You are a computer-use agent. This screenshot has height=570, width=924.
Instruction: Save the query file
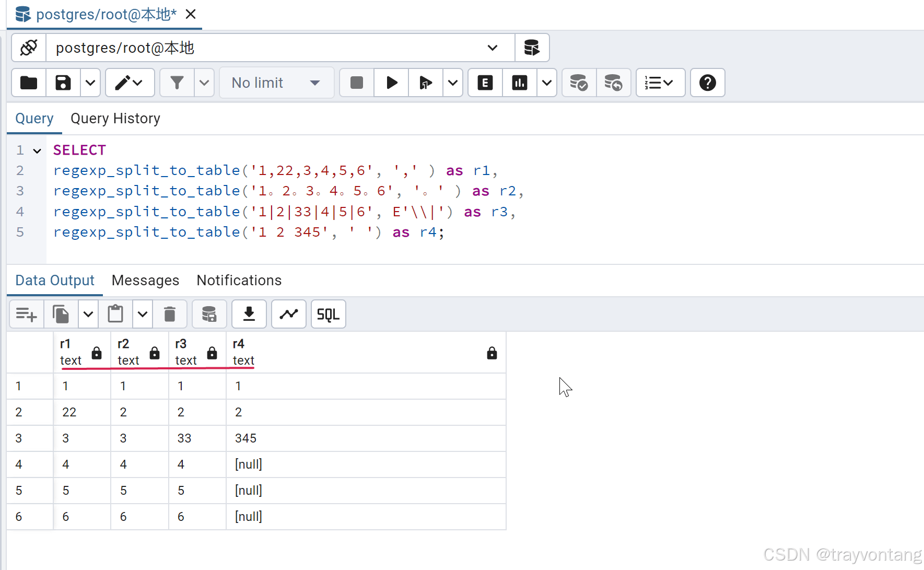tap(63, 83)
